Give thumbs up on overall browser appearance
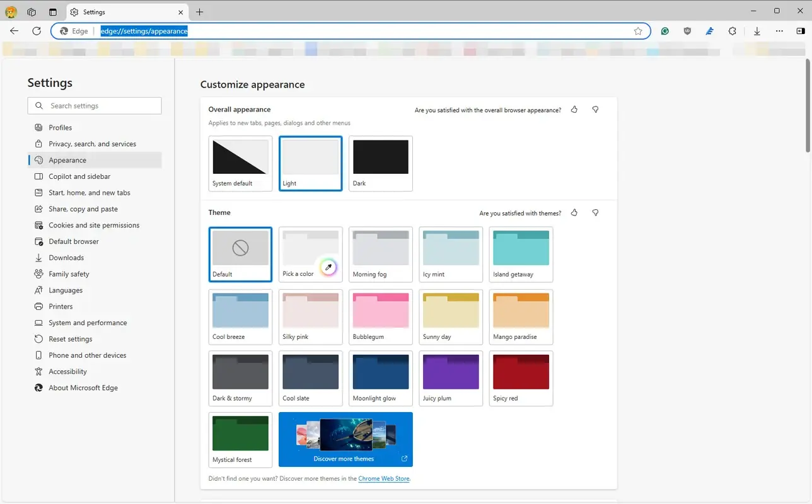 pos(574,110)
